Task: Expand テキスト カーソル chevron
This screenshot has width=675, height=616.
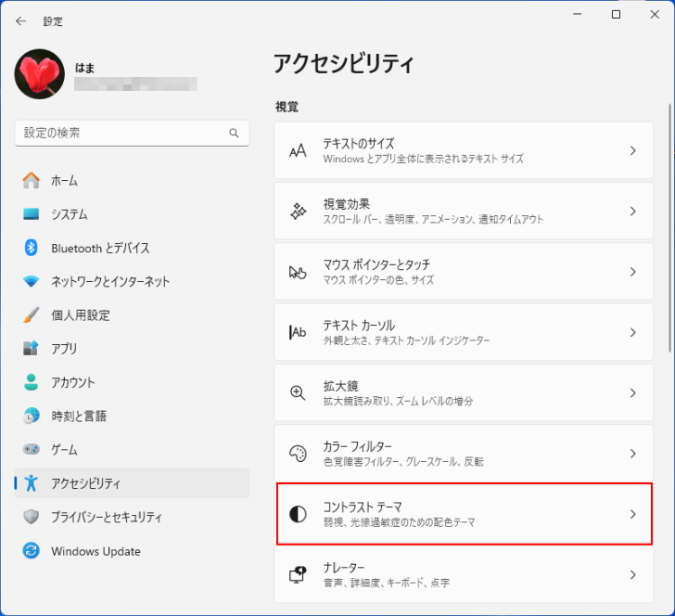Action: (632, 332)
